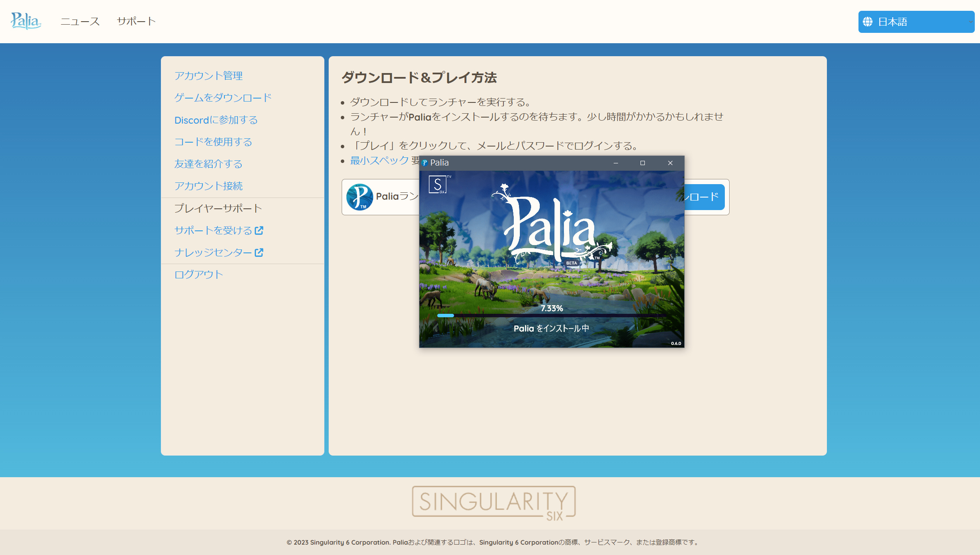Screen dimensions: 980x555
Task: Click the dropdown arrow of language selector
Action: point(970,22)
